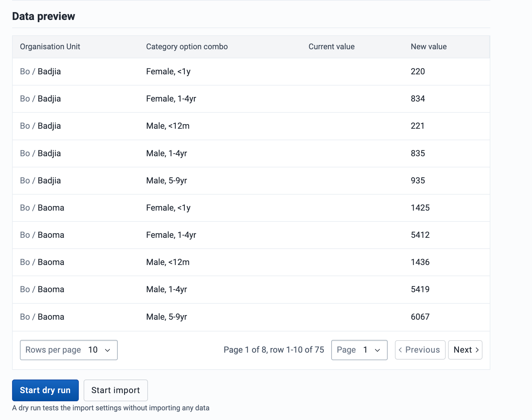Open the Page number dropdown
Screen dimensions: 532x420
pyautogui.click(x=359, y=350)
